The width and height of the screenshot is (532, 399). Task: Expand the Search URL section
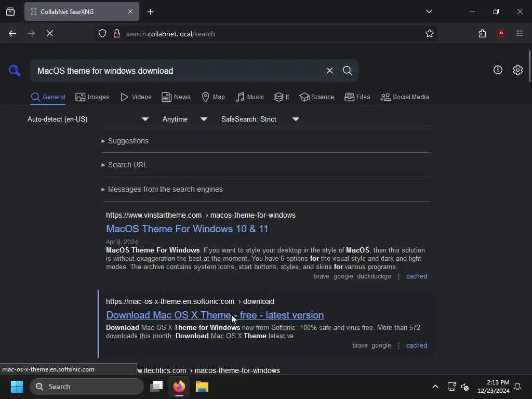(x=124, y=165)
